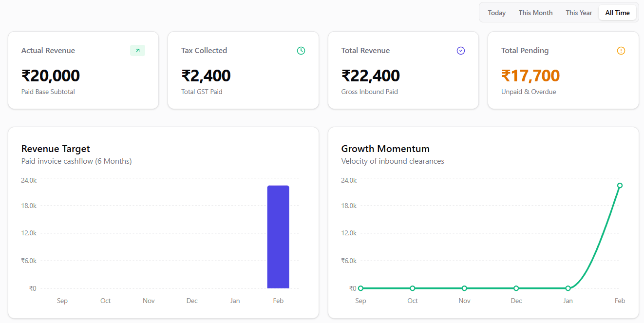Select the All Time filter
The image size is (644, 323).
click(617, 12)
